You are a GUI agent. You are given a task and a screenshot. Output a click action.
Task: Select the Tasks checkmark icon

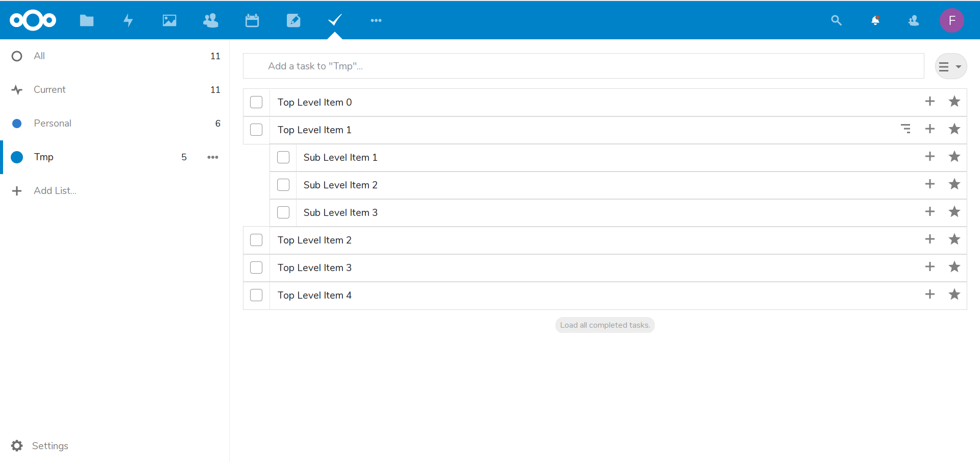pyautogui.click(x=335, y=20)
